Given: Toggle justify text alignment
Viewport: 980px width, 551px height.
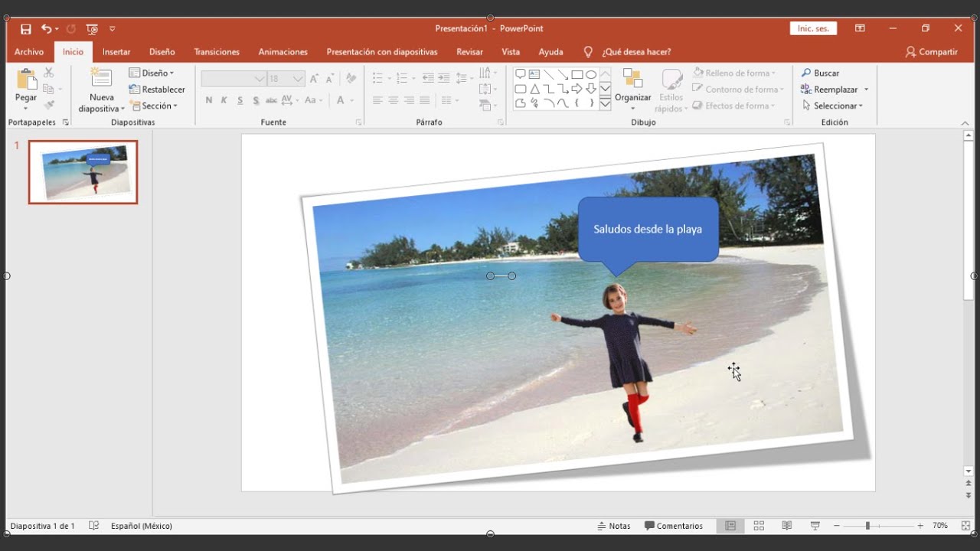Looking at the screenshot, I should click(x=424, y=100).
